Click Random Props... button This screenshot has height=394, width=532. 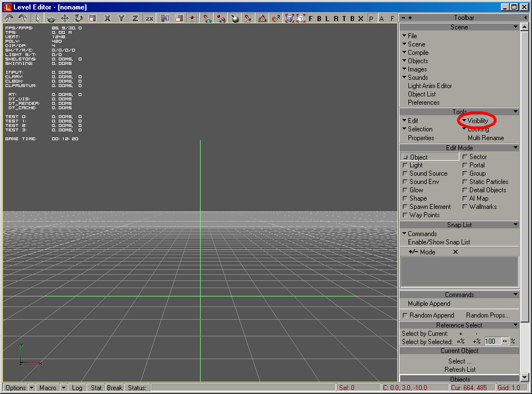point(488,315)
